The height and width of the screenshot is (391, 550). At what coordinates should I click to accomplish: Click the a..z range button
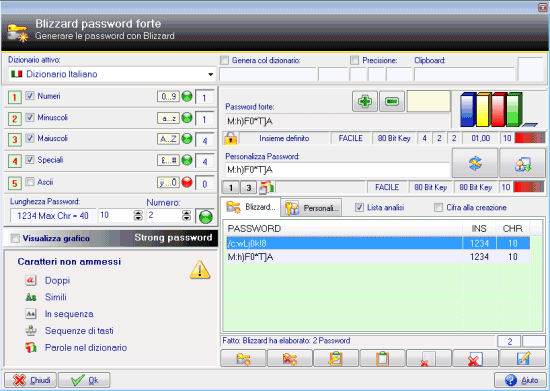pos(168,118)
